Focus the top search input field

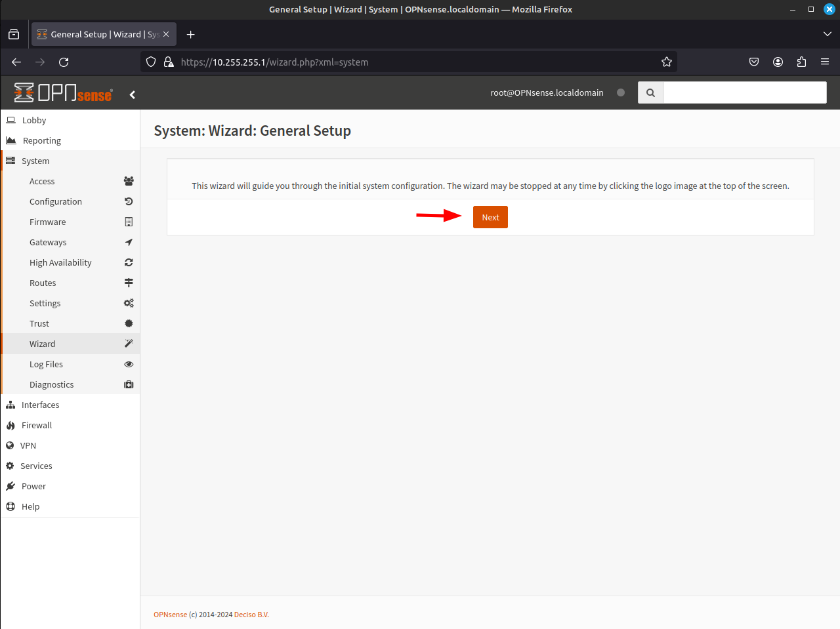coord(745,92)
